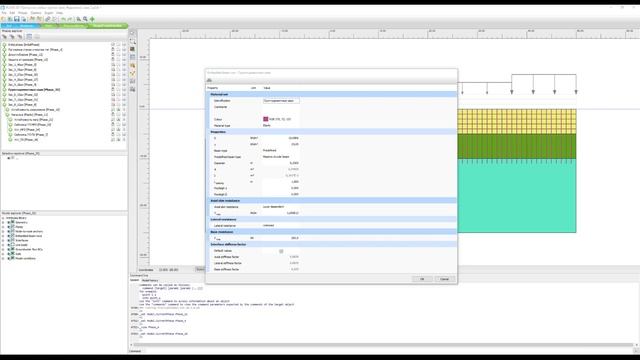The image size is (640, 360).
Task: Click the calculation type icon on Initial phase row
Action: click(113, 44)
